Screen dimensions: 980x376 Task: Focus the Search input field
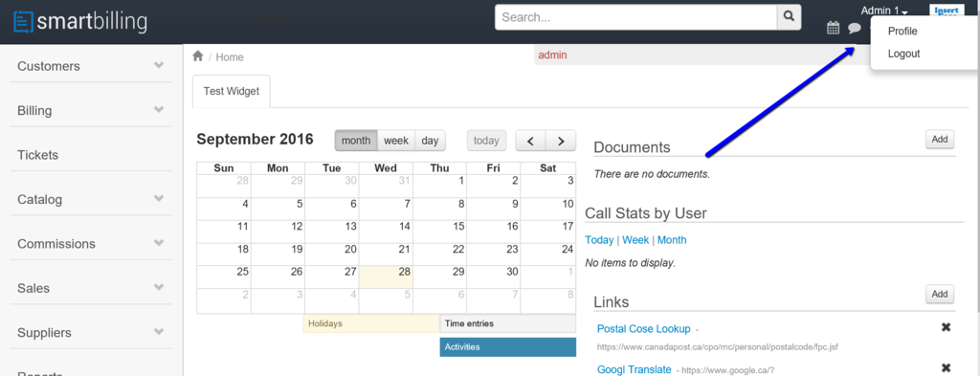[x=636, y=17]
